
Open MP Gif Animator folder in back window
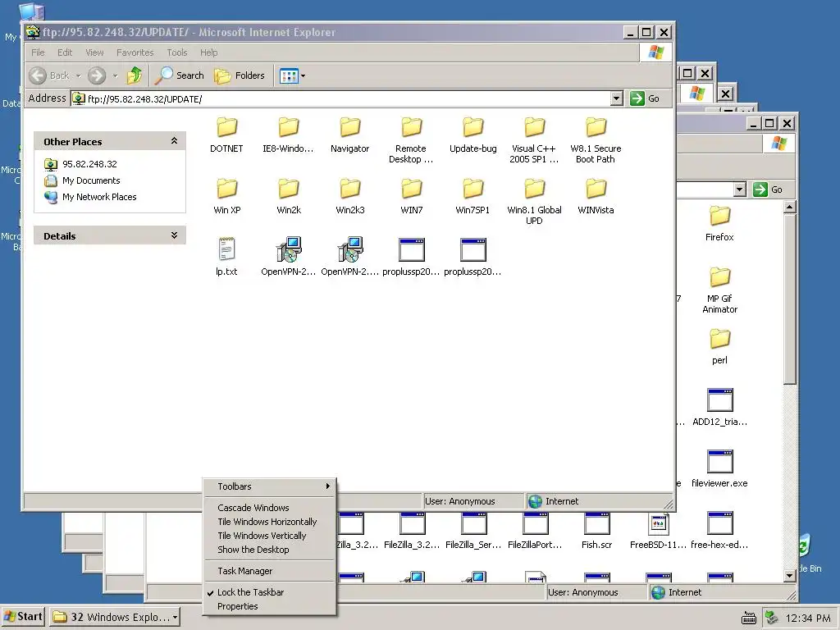pos(719,290)
